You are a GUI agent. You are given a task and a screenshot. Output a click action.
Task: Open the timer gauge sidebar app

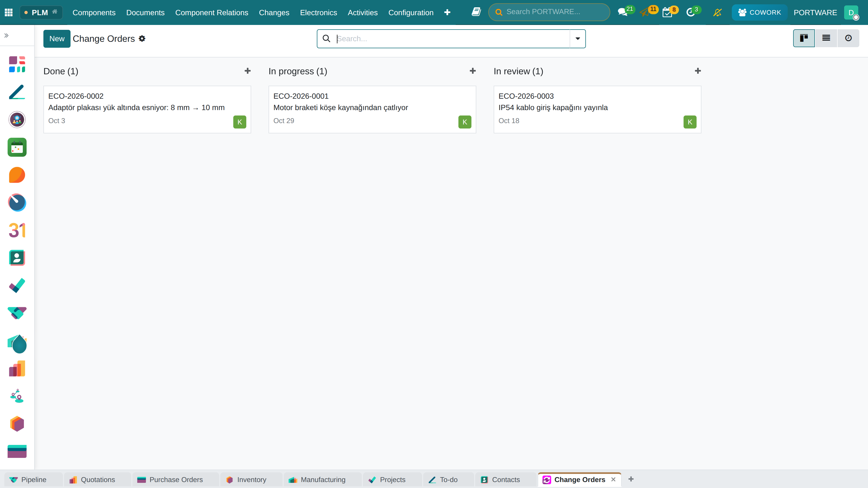pos(17,203)
